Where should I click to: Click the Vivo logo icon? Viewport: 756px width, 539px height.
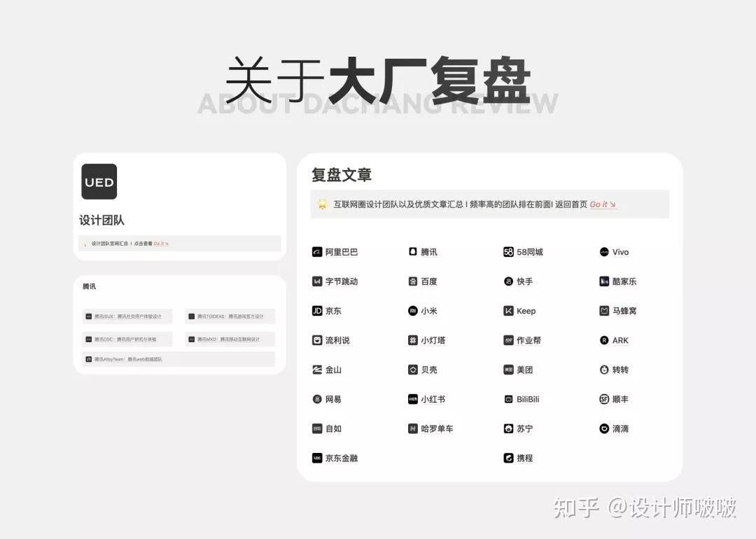click(x=604, y=252)
